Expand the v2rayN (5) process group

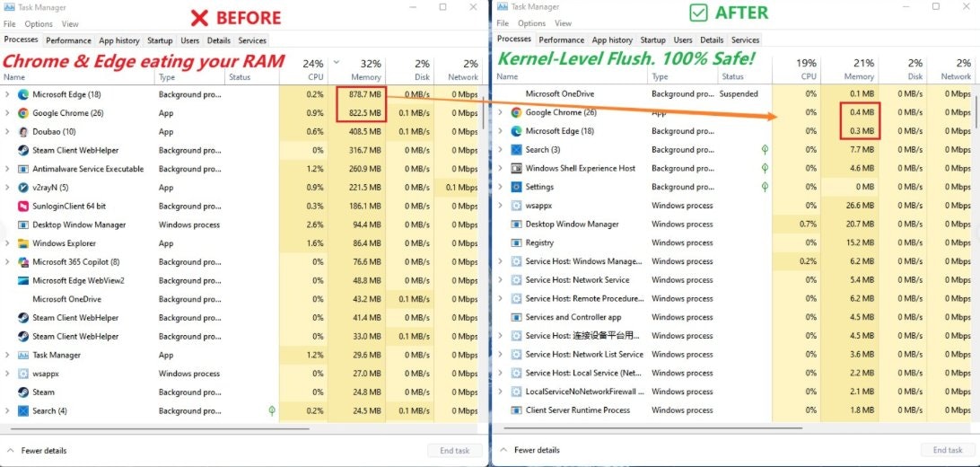pyautogui.click(x=7, y=188)
